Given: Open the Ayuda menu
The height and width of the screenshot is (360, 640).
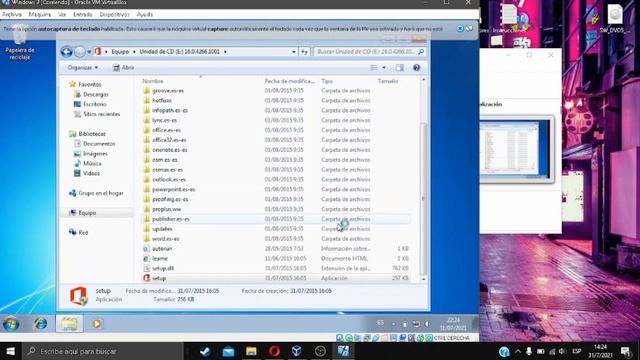Looking at the screenshot, I should 144,14.
